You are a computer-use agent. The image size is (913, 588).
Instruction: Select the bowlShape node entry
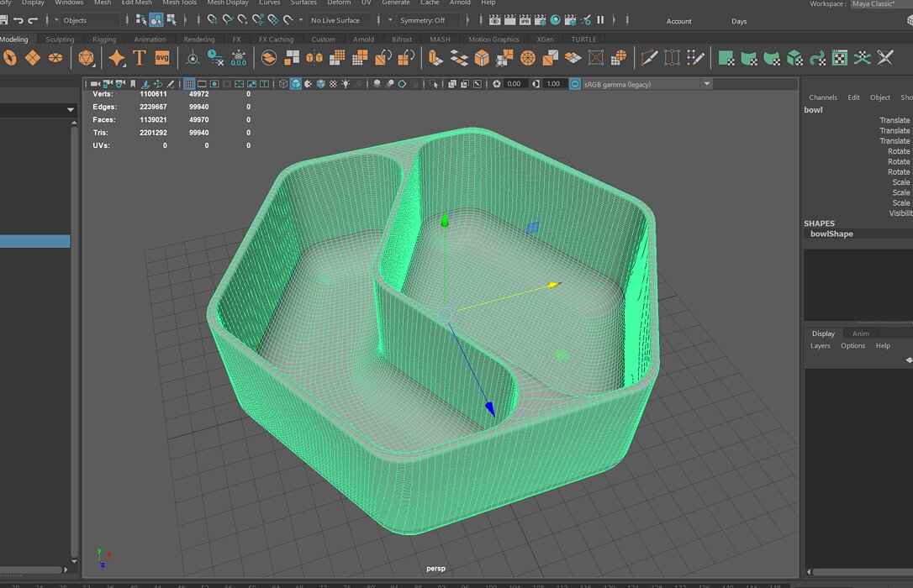coord(831,234)
